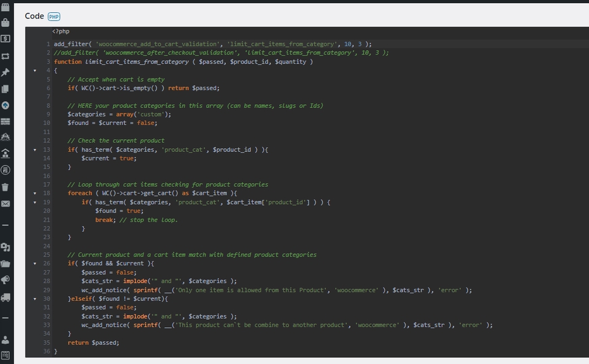
Task: Click '$passed = false;' on line 27
Action: [x=109, y=273]
